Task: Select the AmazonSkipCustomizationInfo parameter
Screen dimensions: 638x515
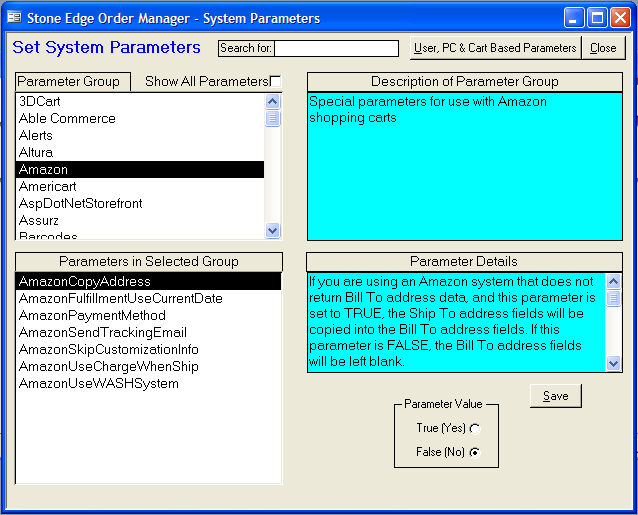Action: click(149, 349)
